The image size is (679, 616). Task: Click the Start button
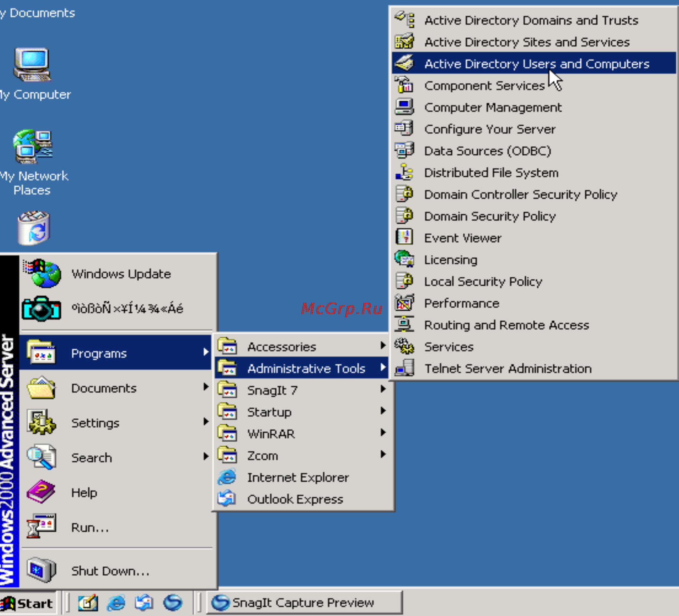tap(28, 603)
